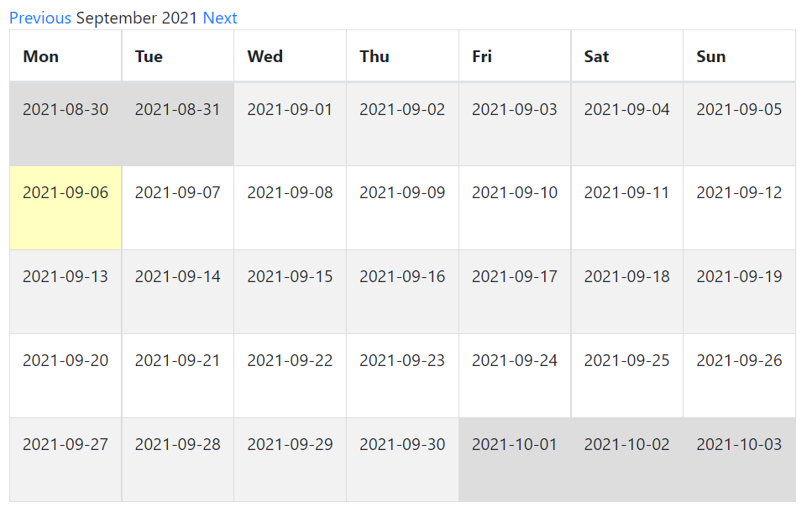Go to Next month link
812x518 pixels.
[220, 18]
